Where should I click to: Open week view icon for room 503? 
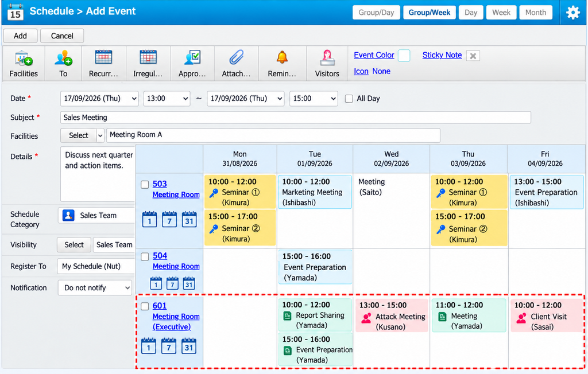point(169,219)
